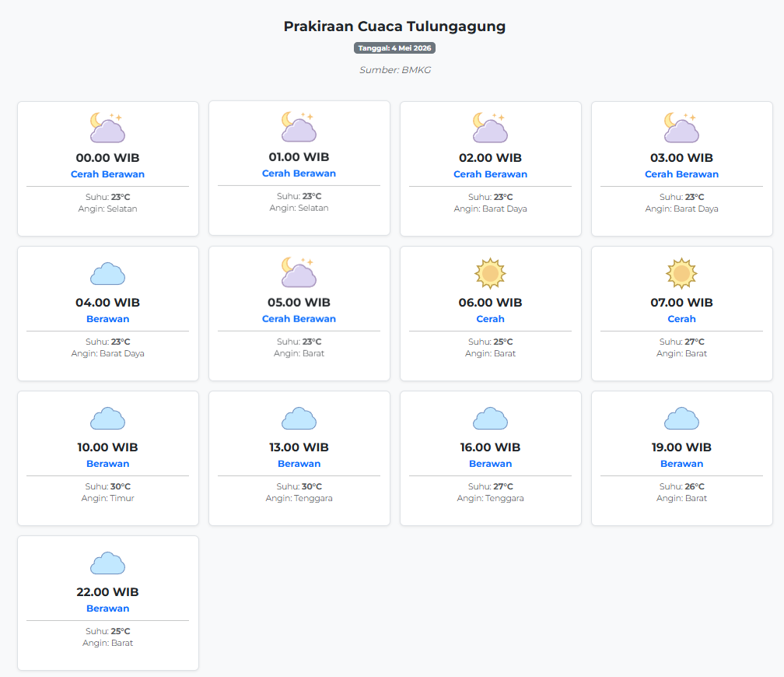
Task: Click the moon-cloud icon on 02.00 WIB card
Action: coord(490,128)
